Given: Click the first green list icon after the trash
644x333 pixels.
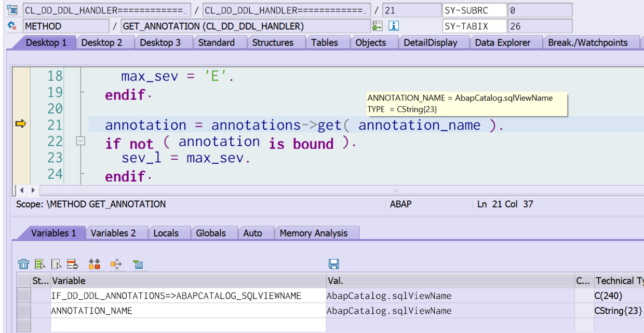Looking at the screenshot, I should tap(40, 264).
